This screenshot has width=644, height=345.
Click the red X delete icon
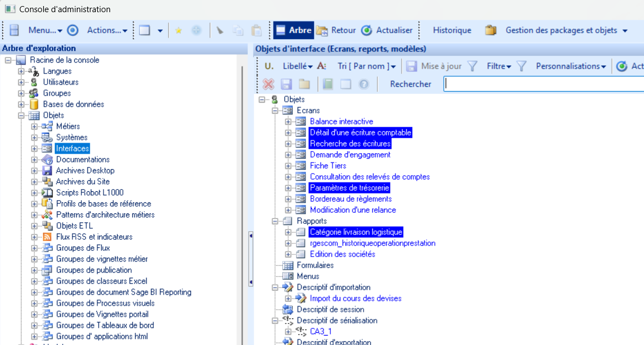pyautogui.click(x=268, y=84)
